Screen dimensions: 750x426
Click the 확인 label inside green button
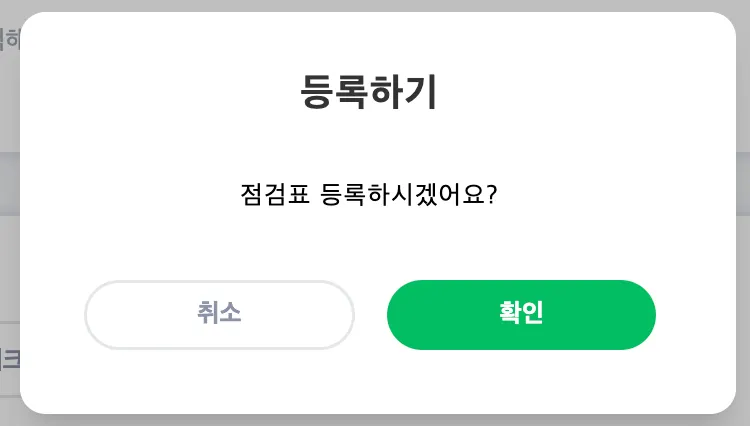point(521,314)
